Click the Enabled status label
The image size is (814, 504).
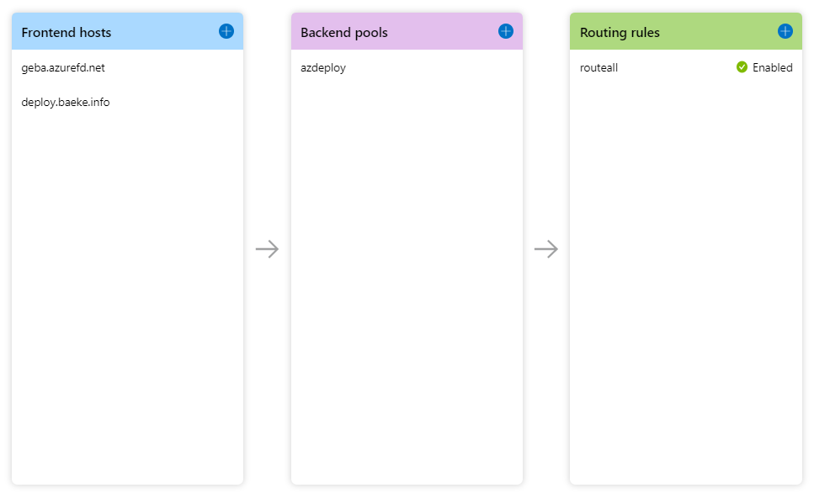pyautogui.click(x=772, y=68)
